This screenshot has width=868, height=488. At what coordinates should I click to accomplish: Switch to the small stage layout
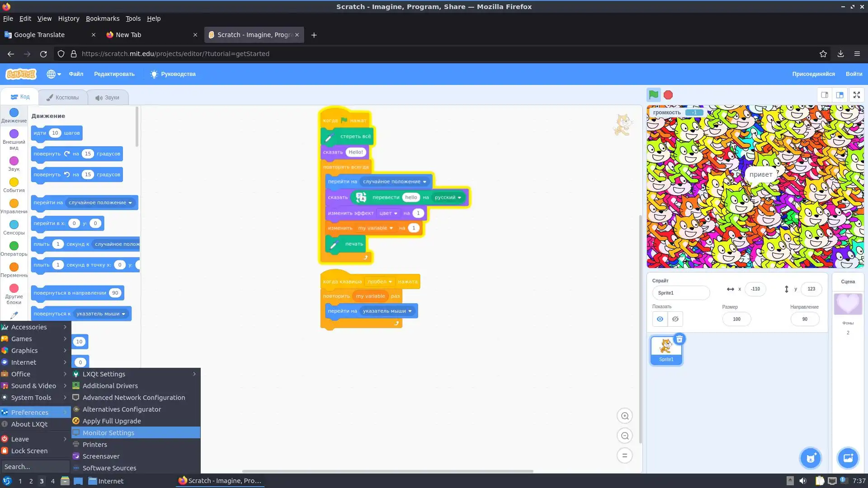tap(824, 95)
